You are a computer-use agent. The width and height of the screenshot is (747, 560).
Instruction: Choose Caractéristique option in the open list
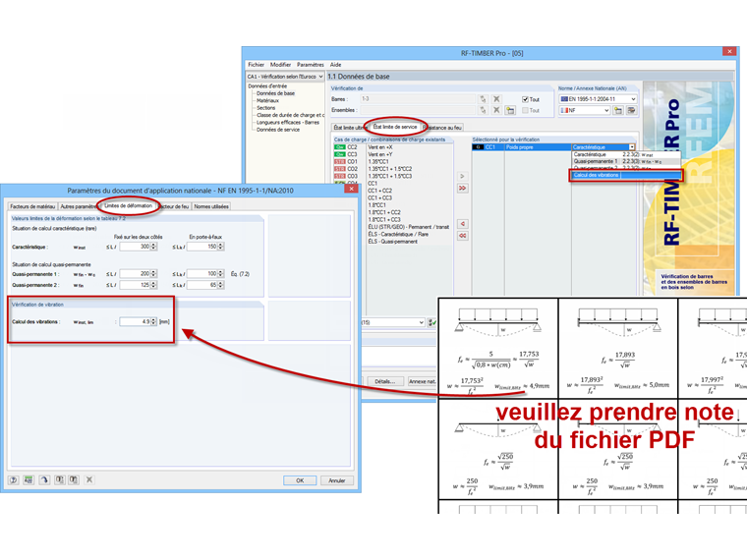pyautogui.click(x=625, y=155)
